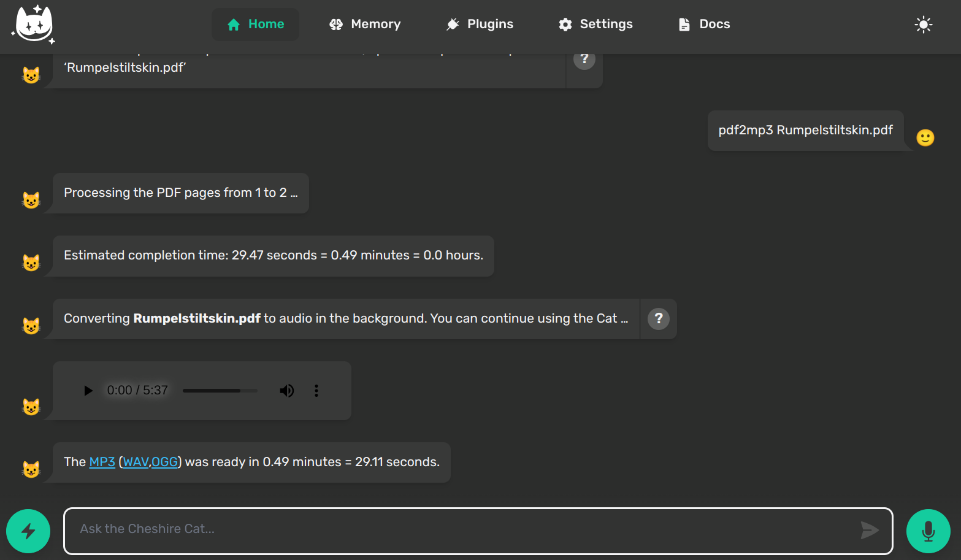Click the cat avatar beside 'The MP3 was ready'
This screenshot has width=961, height=560.
point(31,469)
